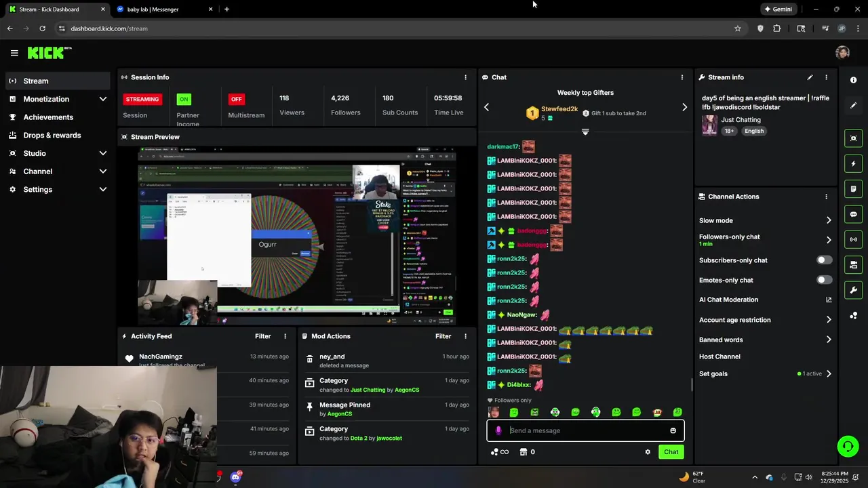Toggle Subscribers-only chat switch

(824, 260)
